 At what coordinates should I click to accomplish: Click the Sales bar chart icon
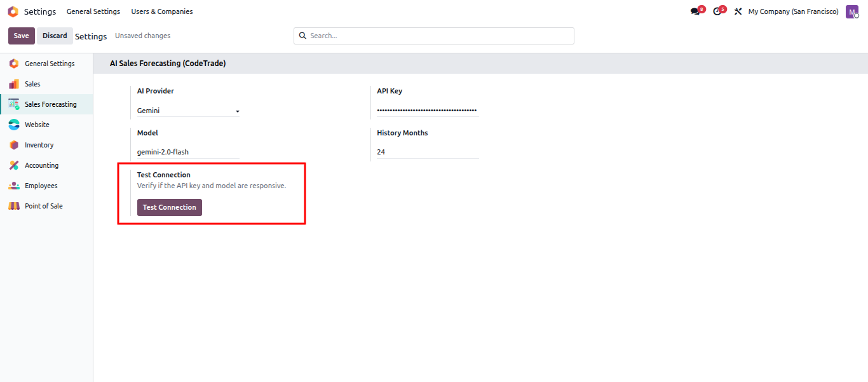coord(14,84)
